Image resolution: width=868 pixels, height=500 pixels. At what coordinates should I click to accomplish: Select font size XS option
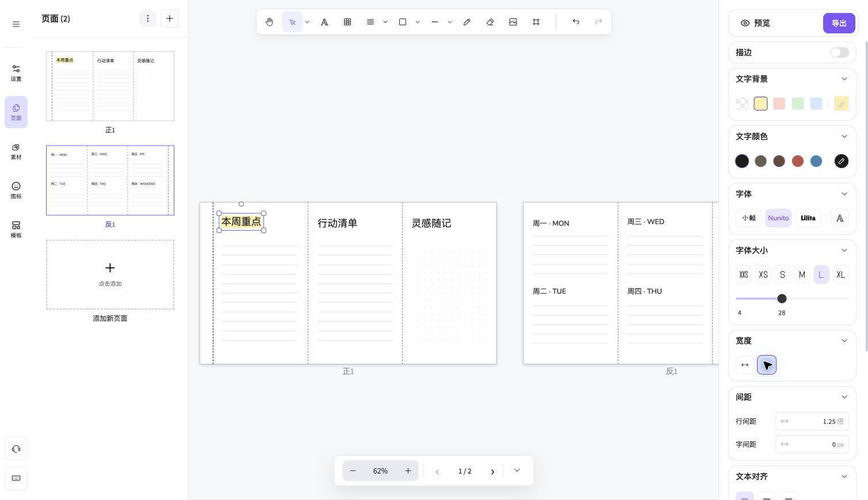point(763,274)
